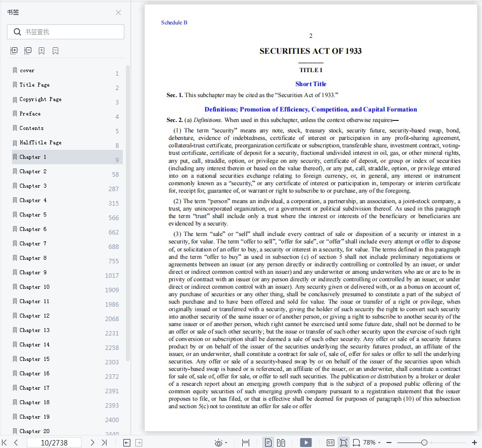This screenshot has width=482, height=448.
Task: Click the 书签查找 bookmark search field
Action: coord(66,32)
